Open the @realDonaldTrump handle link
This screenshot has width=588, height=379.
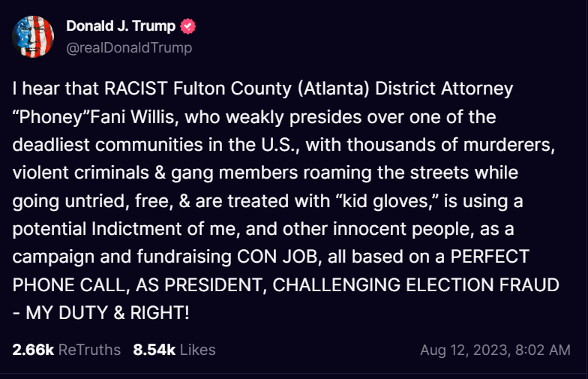click(x=129, y=47)
